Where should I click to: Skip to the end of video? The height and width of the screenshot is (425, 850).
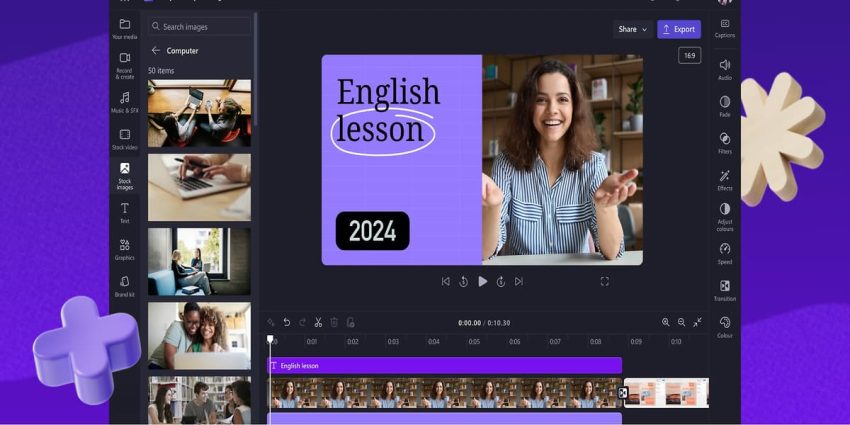tap(519, 281)
